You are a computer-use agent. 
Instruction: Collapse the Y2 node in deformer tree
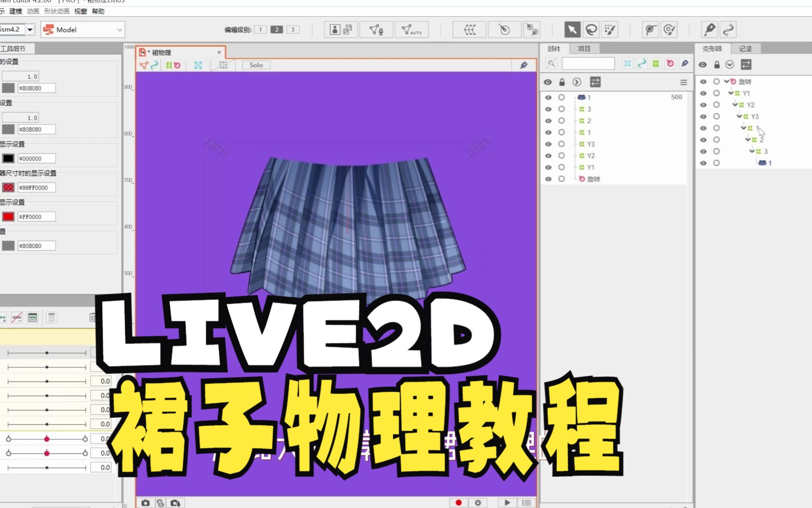pyautogui.click(x=735, y=104)
